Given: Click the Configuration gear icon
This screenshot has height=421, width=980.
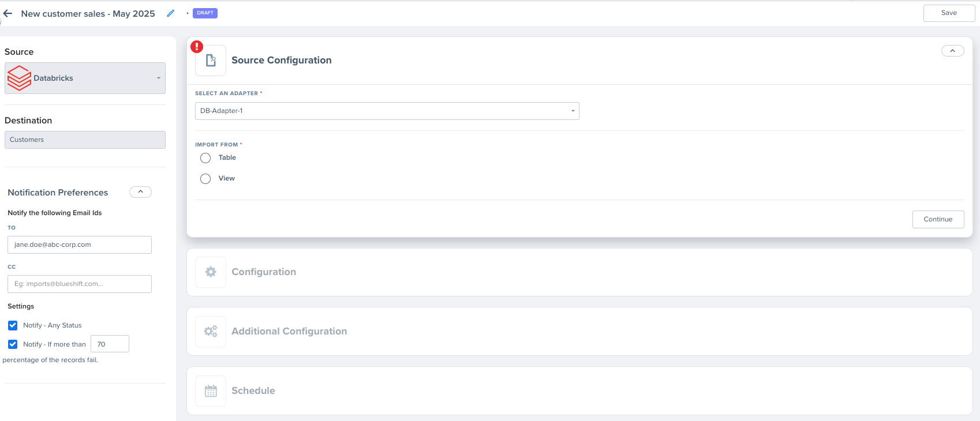Looking at the screenshot, I should (211, 272).
